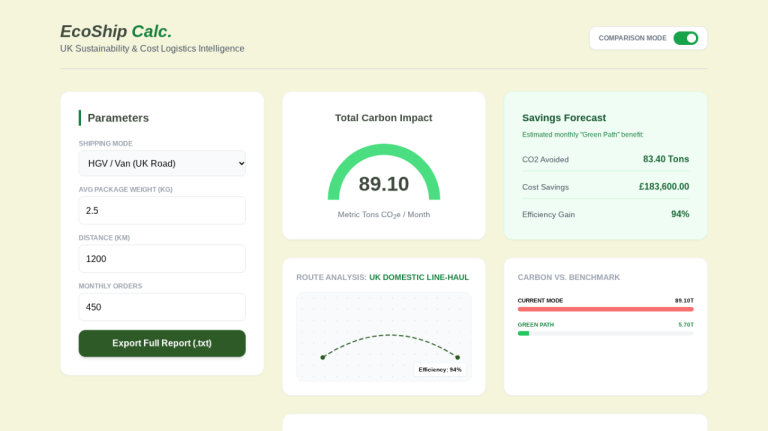The height and width of the screenshot is (431, 768).
Task: Click the Avg Package Weight input field
Action: click(x=162, y=211)
